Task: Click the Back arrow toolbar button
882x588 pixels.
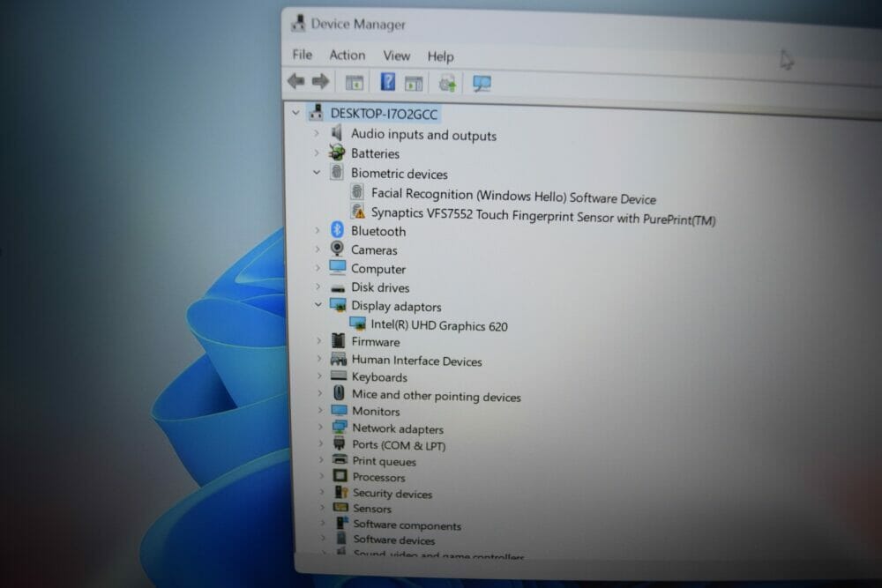Action: 296,81
